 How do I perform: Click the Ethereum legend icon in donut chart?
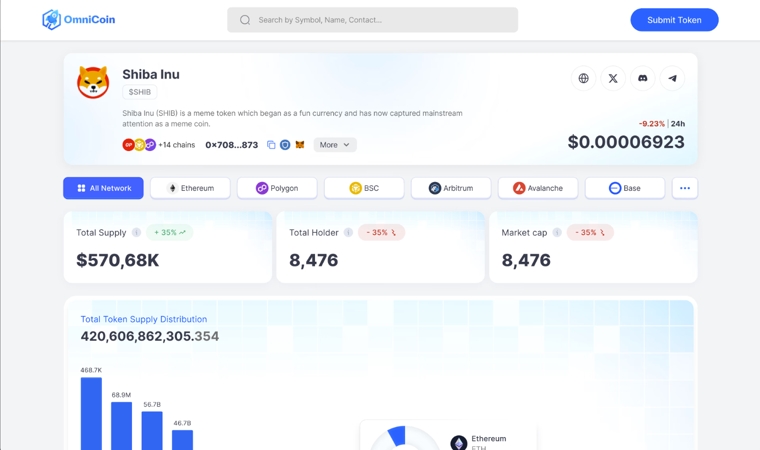click(459, 442)
